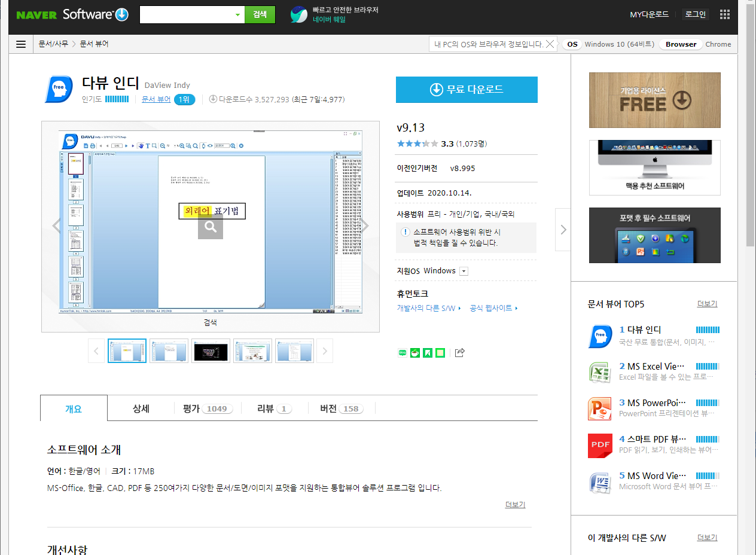
Task: Click the Naver Whale browser icon
Action: (299, 14)
